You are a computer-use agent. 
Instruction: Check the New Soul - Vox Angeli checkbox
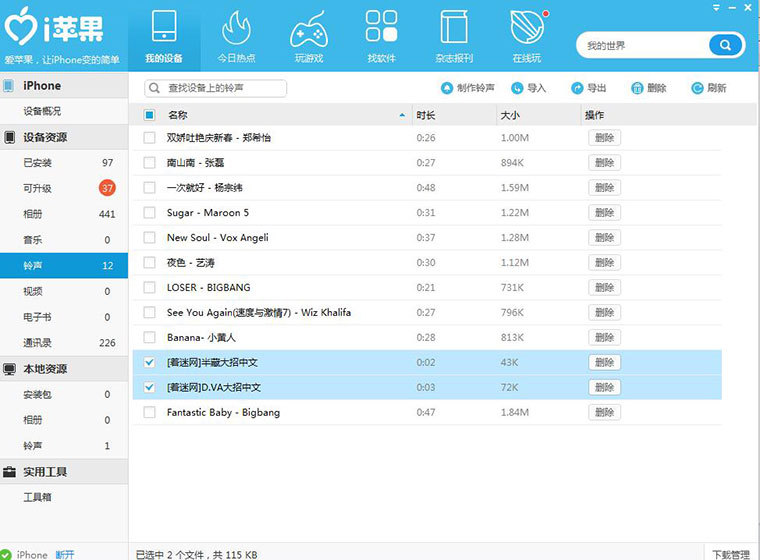(149, 238)
